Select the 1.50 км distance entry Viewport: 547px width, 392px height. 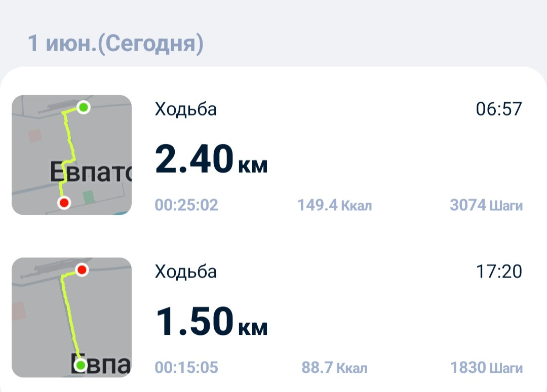point(211,321)
